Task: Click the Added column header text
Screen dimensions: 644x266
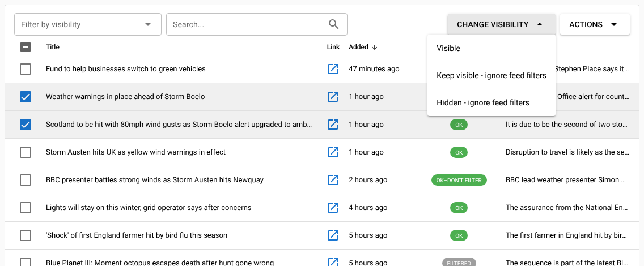Action: point(358,47)
